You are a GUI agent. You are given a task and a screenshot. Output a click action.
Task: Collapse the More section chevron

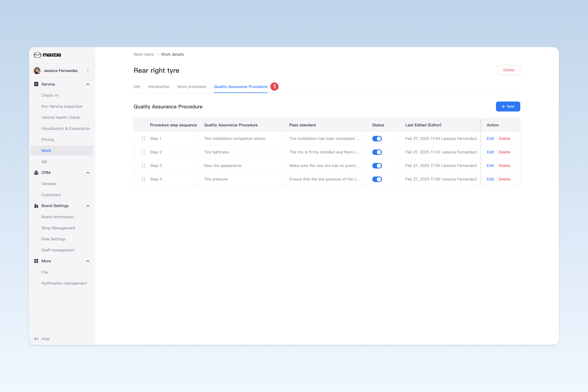tap(88, 261)
